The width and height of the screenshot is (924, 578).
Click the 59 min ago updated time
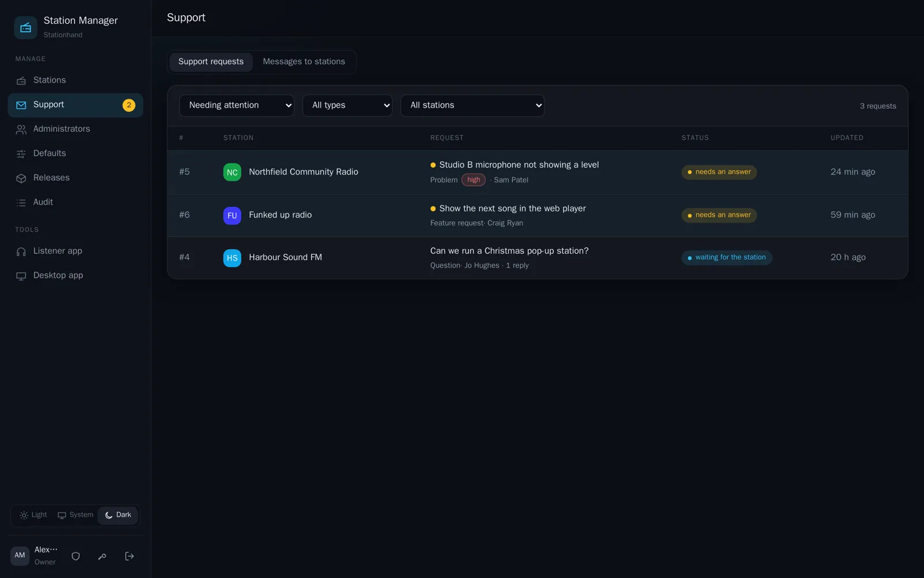pyautogui.click(x=853, y=215)
